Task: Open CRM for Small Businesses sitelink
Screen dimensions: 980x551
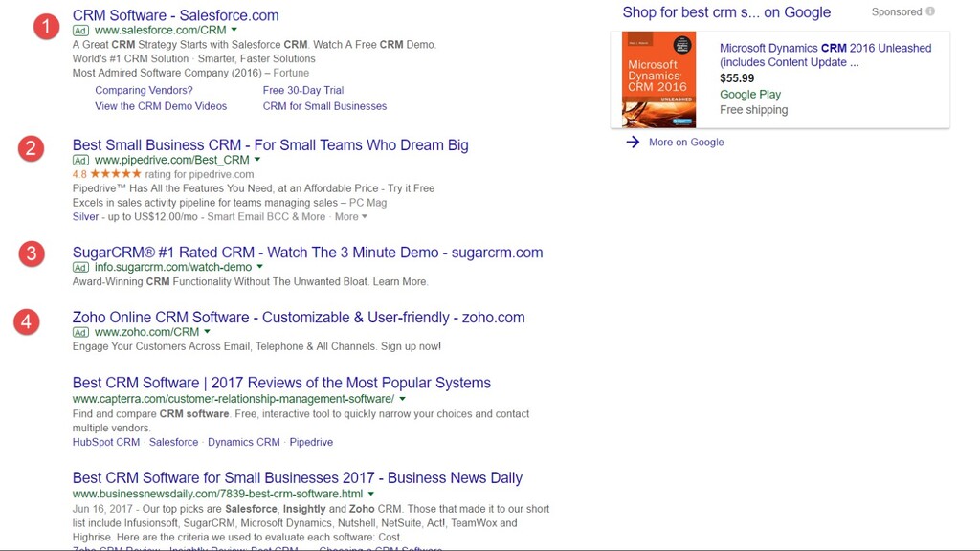Action: (x=324, y=106)
